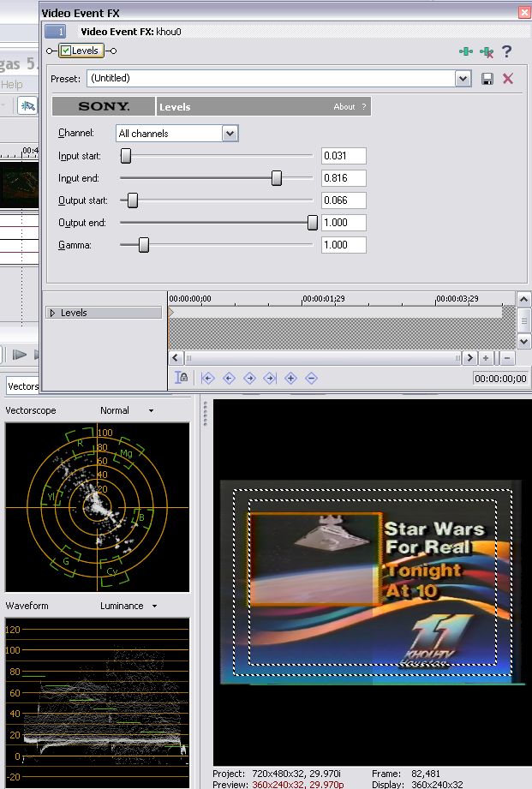Select the Vectorscope tab
Viewport: 532px width, 789px height.
(22, 386)
